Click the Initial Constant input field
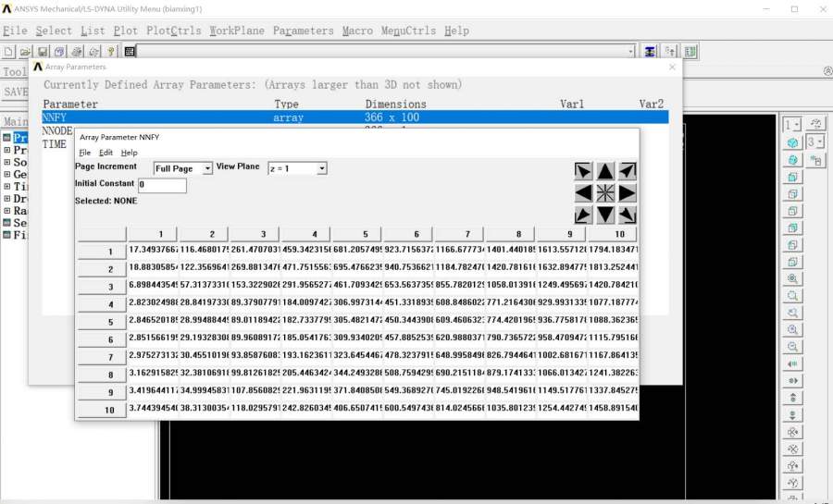The width and height of the screenshot is (833, 504). coord(162,185)
